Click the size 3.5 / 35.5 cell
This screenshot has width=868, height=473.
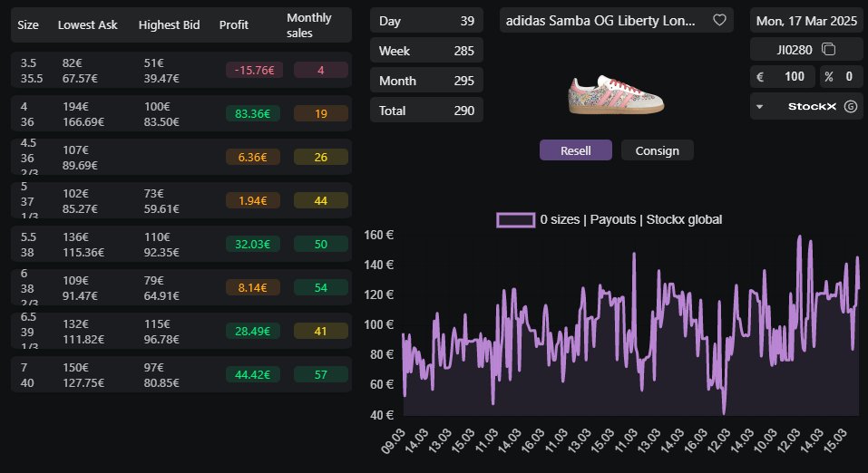pos(32,71)
